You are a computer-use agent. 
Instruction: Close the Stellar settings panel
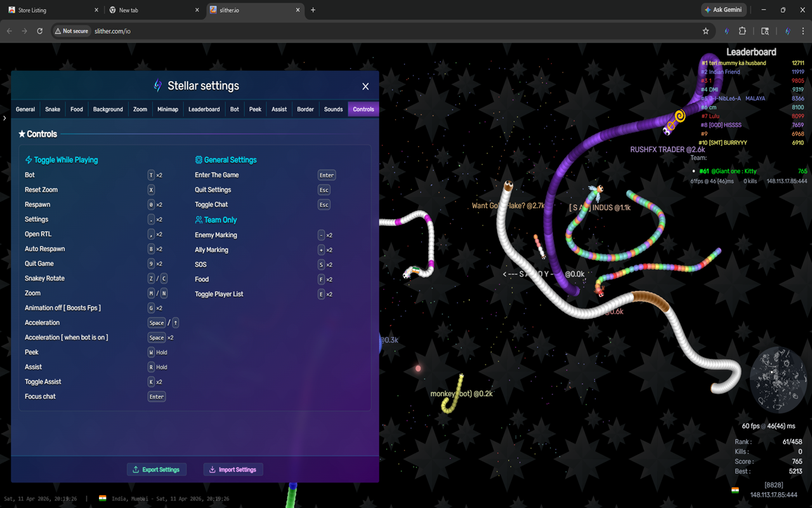coord(365,86)
